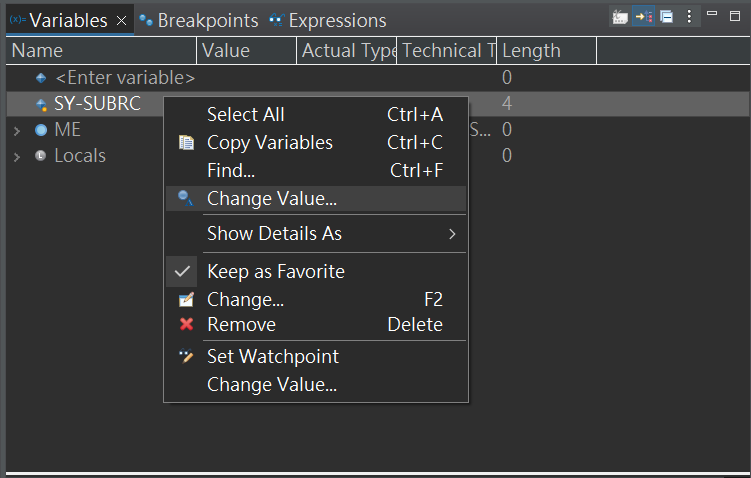Choose Select All from the context menu
This screenshot has height=478, width=751.
click(x=246, y=115)
